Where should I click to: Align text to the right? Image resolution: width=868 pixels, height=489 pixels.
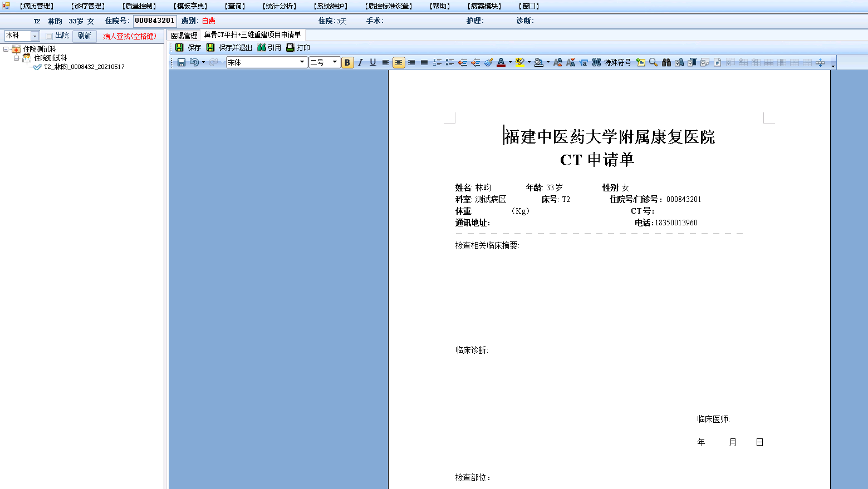411,62
